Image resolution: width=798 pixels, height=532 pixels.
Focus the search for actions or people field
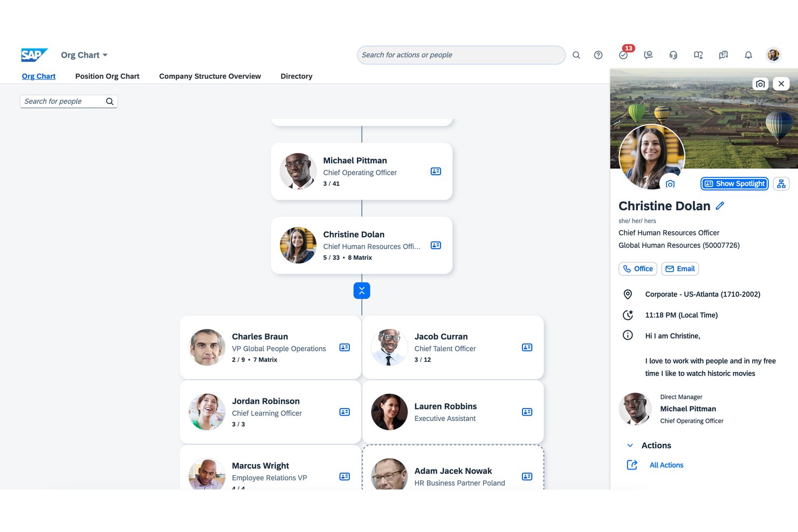click(x=461, y=55)
